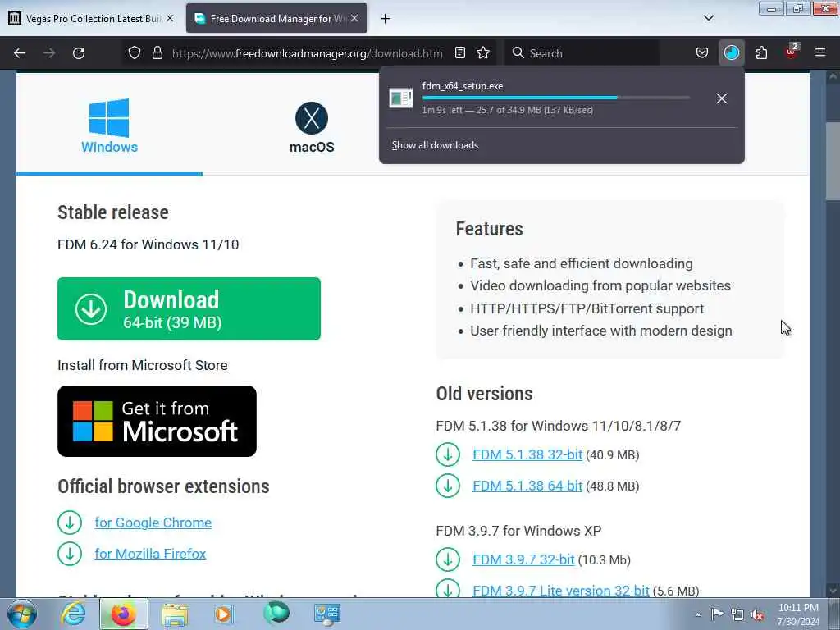Click the green Download 64-bit button
This screenshot has height=630, width=840.
pyautogui.click(x=189, y=308)
